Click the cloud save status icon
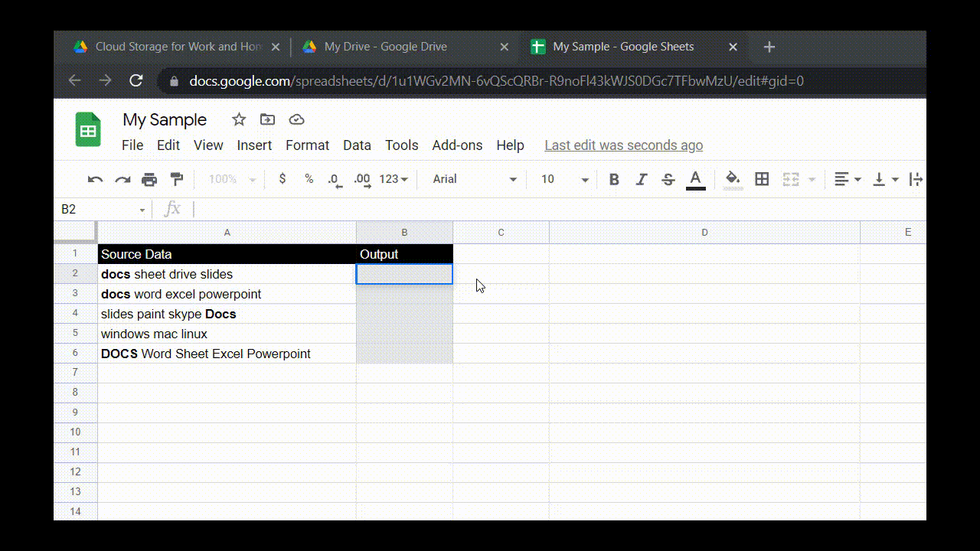 click(296, 119)
